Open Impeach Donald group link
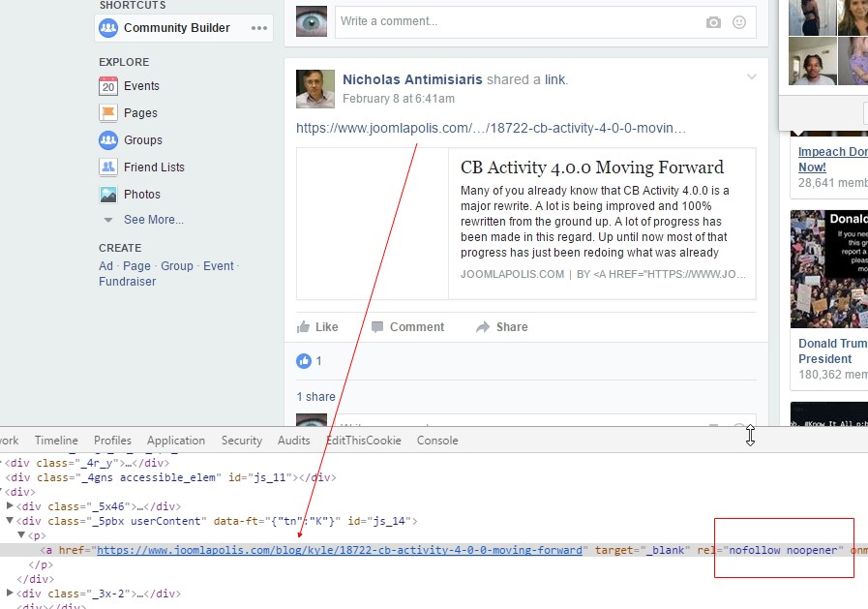This screenshot has width=868, height=609. pyautogui.click(x=832, y=160)
